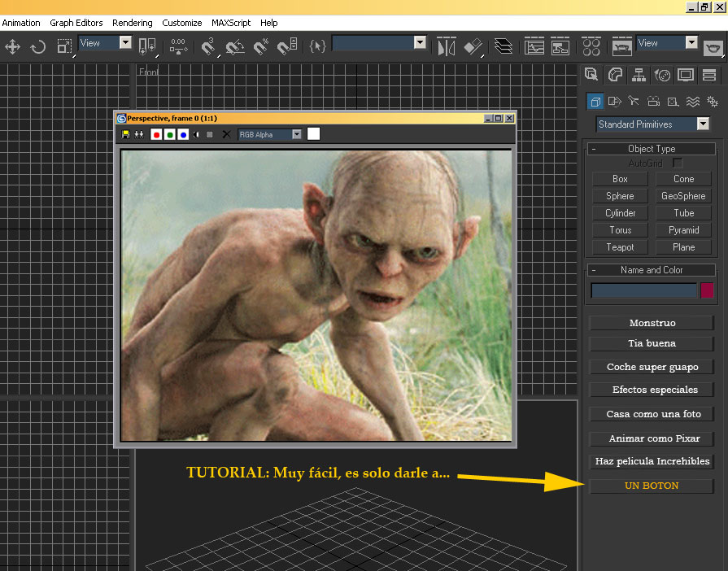Toggle monochrome display in render window
The image size is (728, 571).
(210, 134)
